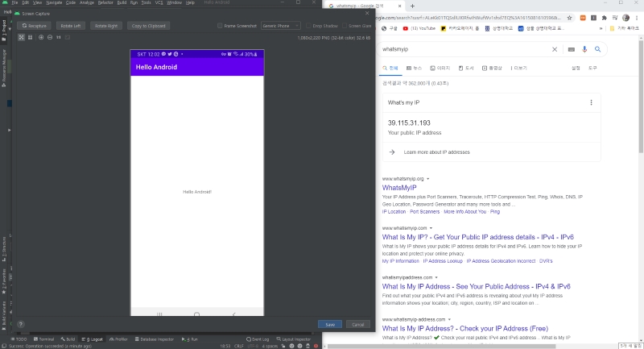Open the Event Log panel
The image size is (644, 349).
(x=258, y=339)
